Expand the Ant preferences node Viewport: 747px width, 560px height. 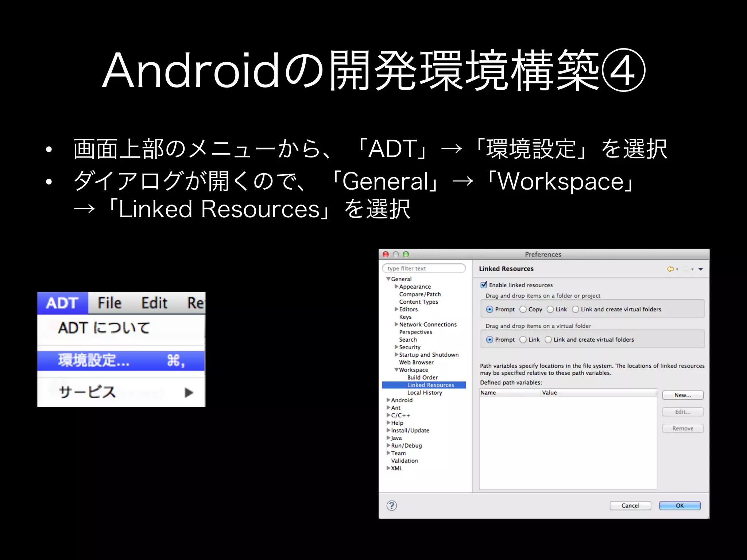(388, 408)
